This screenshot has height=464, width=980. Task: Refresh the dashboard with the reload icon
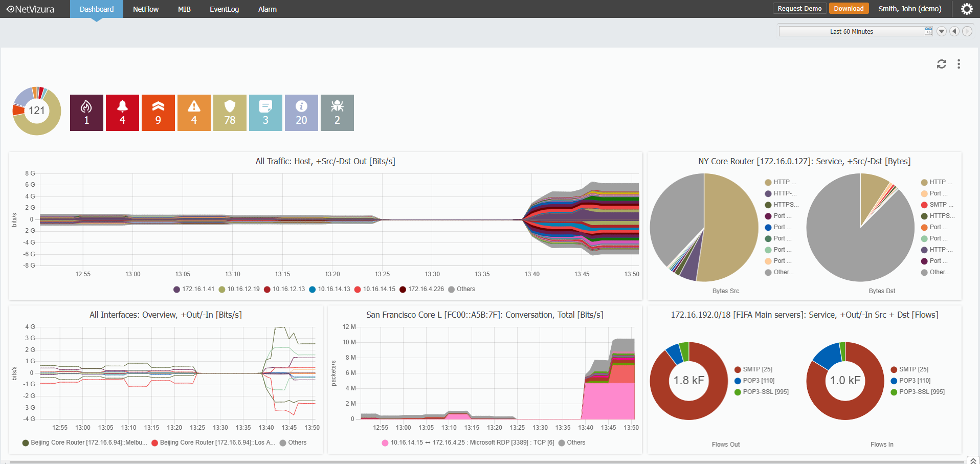[941, 64]
